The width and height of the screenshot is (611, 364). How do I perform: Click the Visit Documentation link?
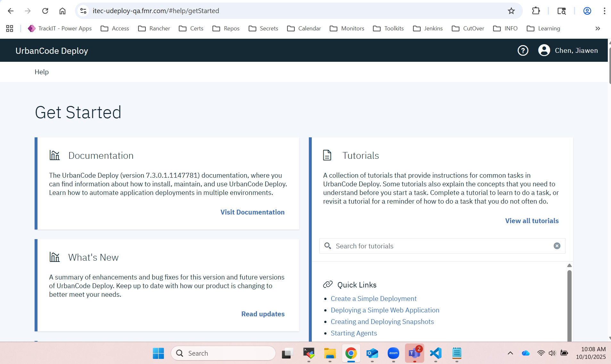pyautogui.click(x=252, y=212)
